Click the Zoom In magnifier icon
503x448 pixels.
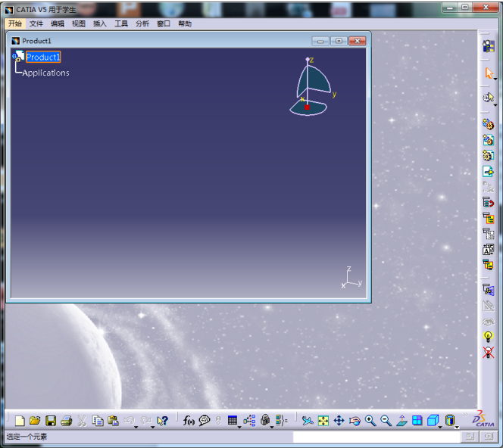click(x=370, y=421)
